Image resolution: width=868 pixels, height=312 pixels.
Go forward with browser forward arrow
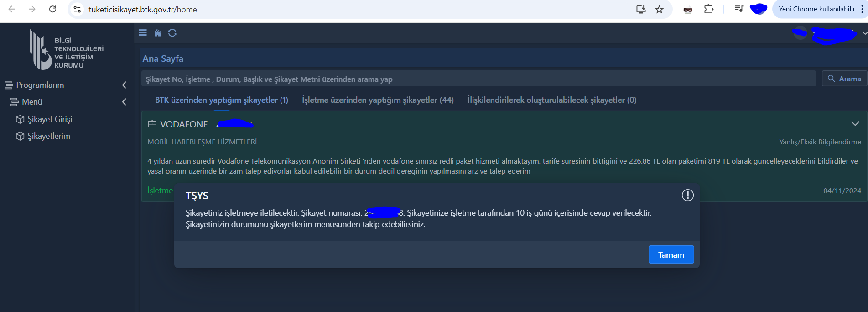pos(32,9)
